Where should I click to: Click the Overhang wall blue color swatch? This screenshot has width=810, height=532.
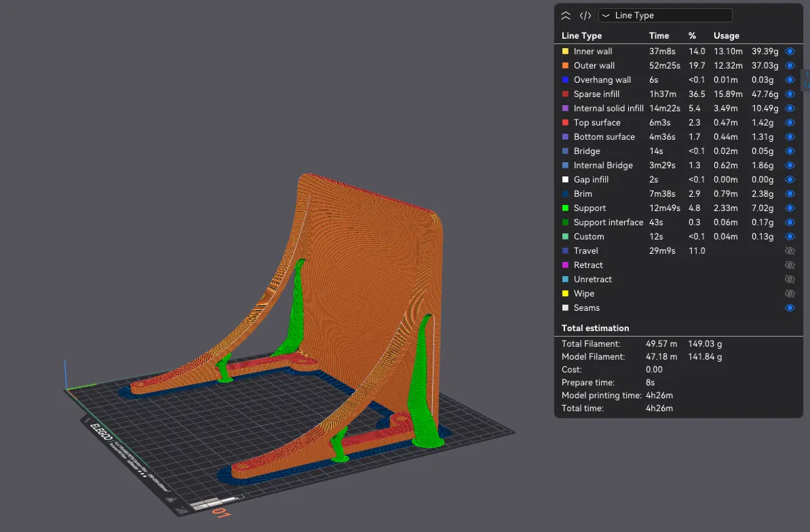tap(565, 79)
